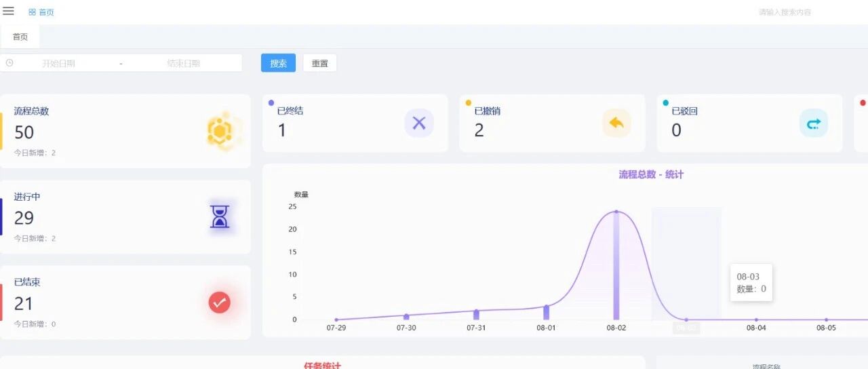The width and height of the screenshot is (868, 369).
Task: Click the 已撤销 card label
Action: pos(487,111)
